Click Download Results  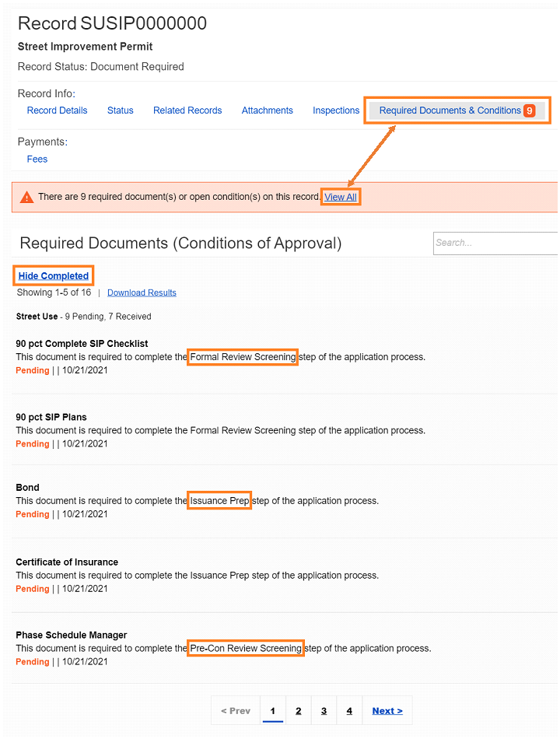point(142,292)
